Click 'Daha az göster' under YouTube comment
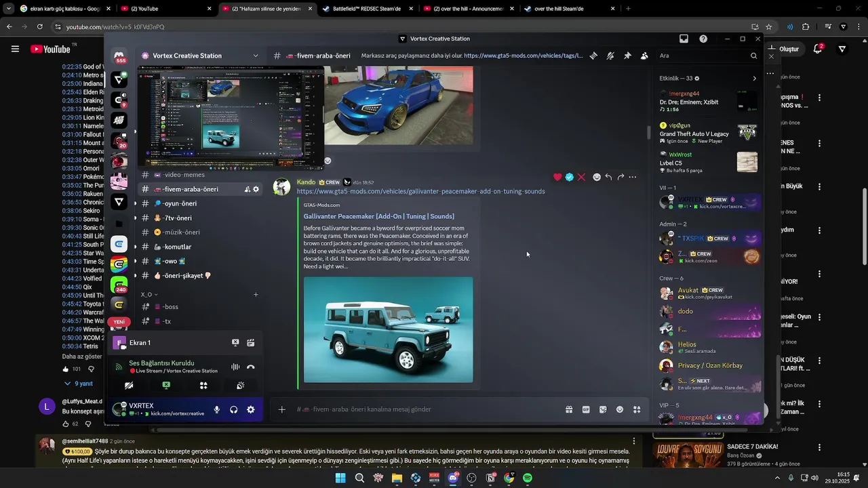This screenshot has height=488, width=868. click(x=82, y=357)
